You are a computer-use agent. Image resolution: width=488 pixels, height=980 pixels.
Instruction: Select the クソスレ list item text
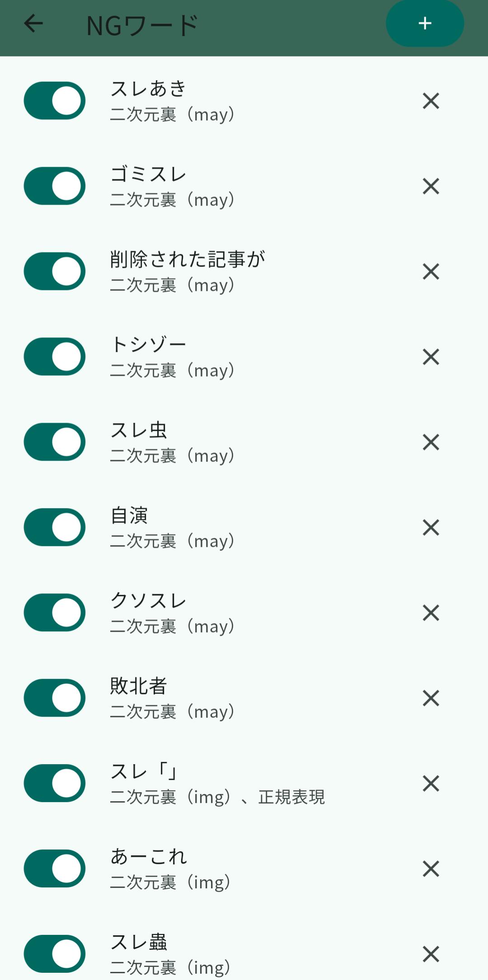149,601
